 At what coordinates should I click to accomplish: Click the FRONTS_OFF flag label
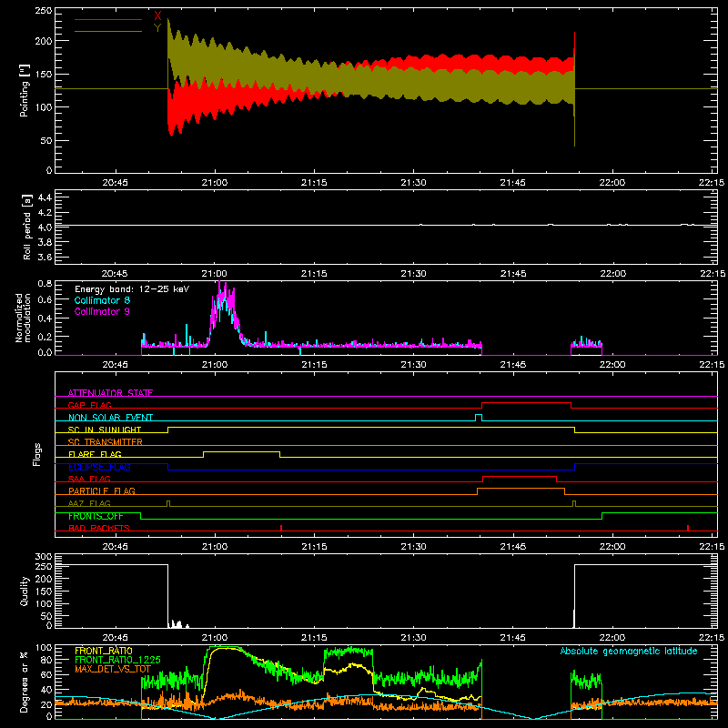pos(96,516)
